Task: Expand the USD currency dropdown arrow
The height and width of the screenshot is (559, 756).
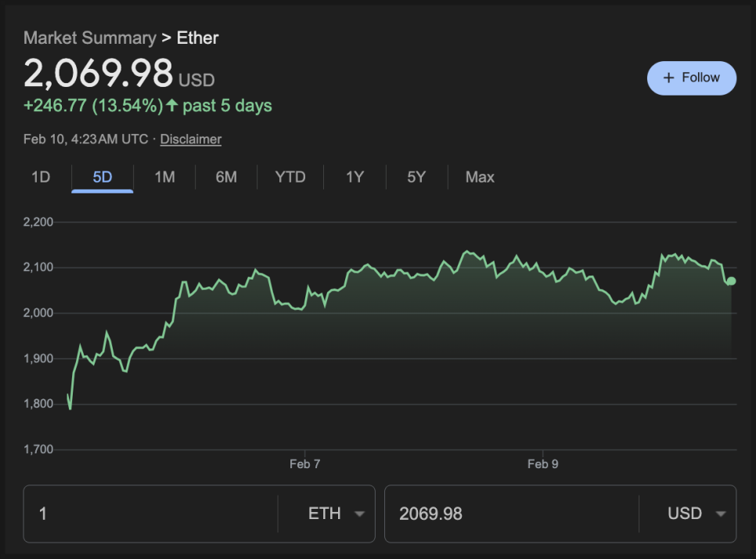Action: click(x=720, y=514)
